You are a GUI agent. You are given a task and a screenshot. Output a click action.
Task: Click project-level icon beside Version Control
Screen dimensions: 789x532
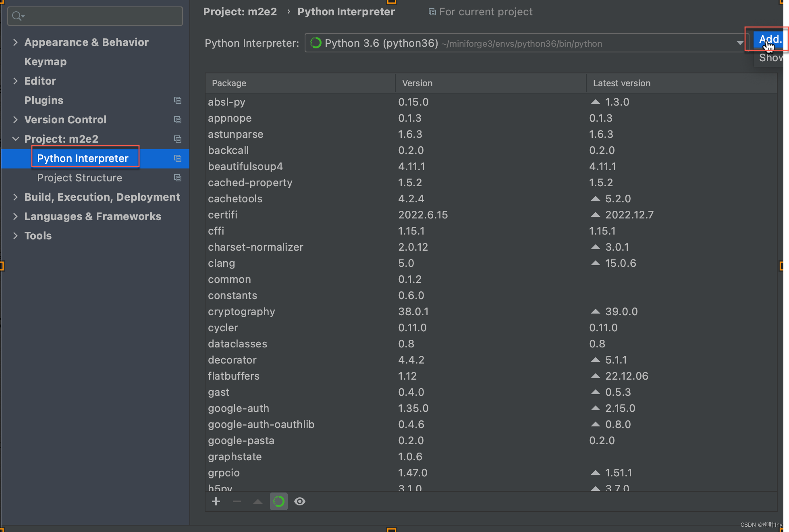click(178, 120)
